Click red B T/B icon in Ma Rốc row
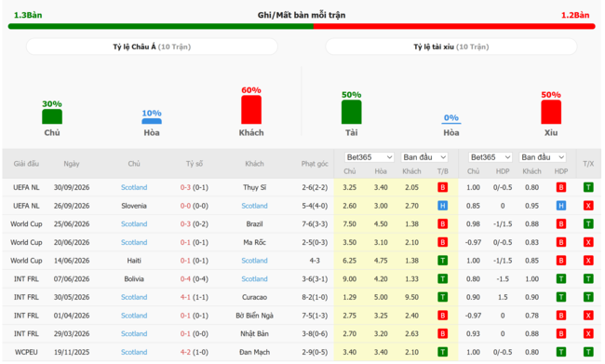605x364 pixels. click(x=442, y=242)
